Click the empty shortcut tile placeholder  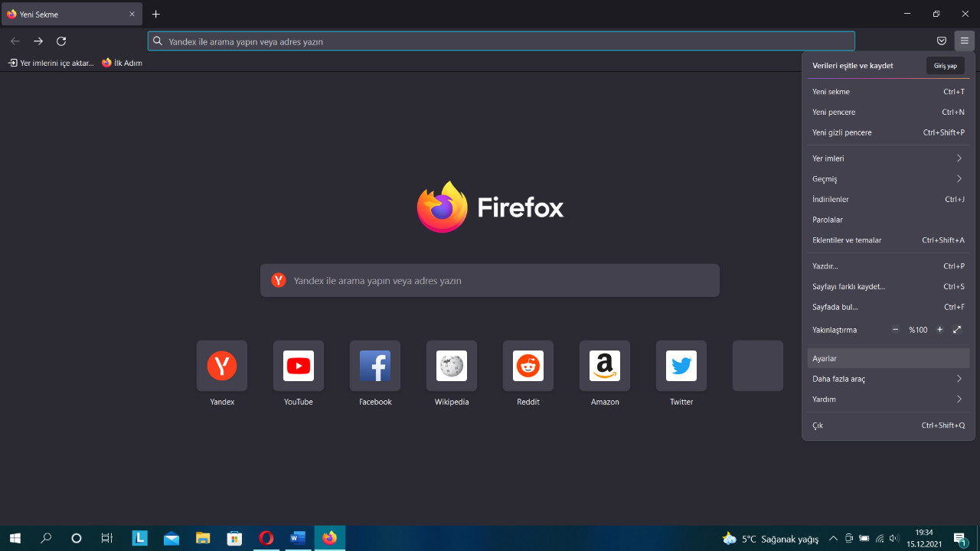point(758,366)
